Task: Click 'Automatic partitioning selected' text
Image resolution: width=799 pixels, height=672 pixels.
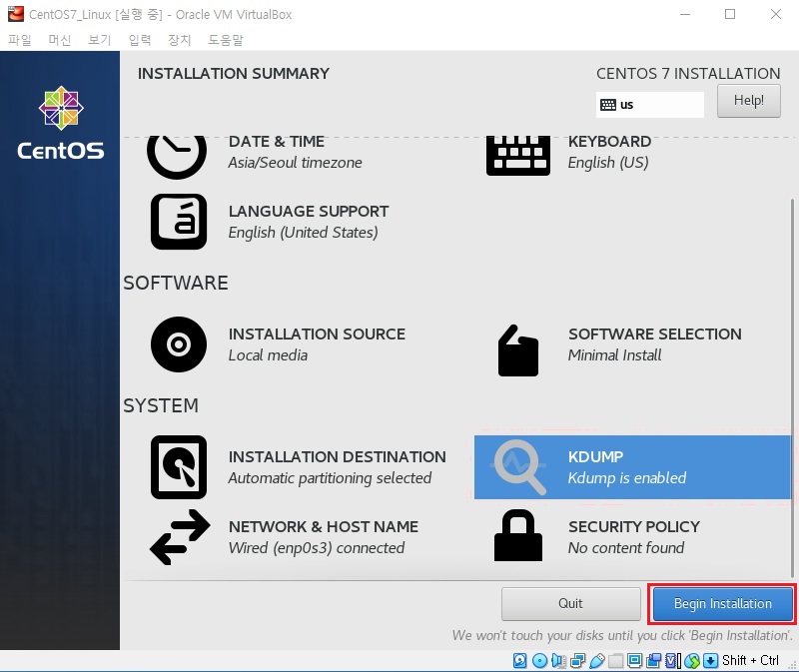Action: tap(330, 478)
